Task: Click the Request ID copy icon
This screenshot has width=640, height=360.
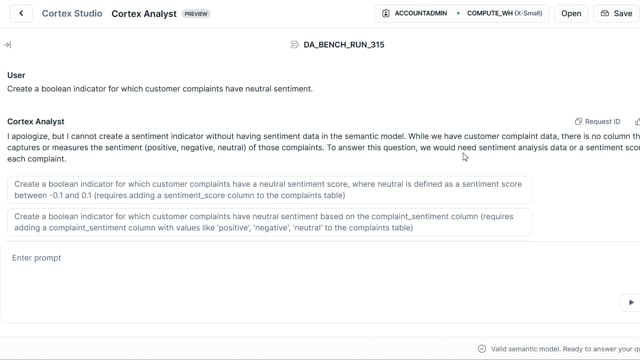Action: (578, 121)
